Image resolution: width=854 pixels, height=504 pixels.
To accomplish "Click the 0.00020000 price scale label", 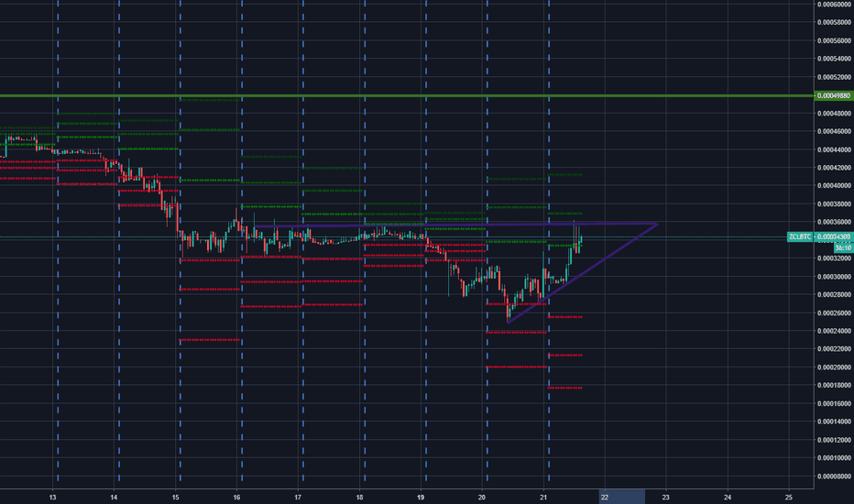I will [x=835, y=367].
